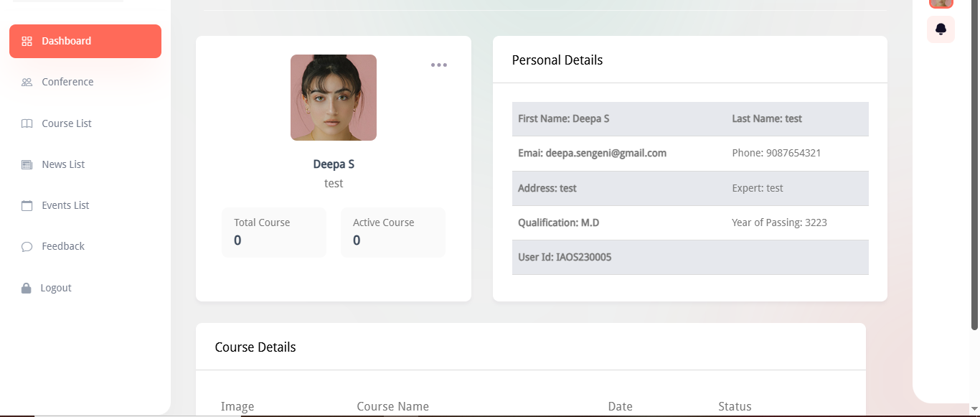Image resolution: width=980 pixels, height=417 pixels.
Task: Click the News List newspaper icon
Action: (27, 164)
